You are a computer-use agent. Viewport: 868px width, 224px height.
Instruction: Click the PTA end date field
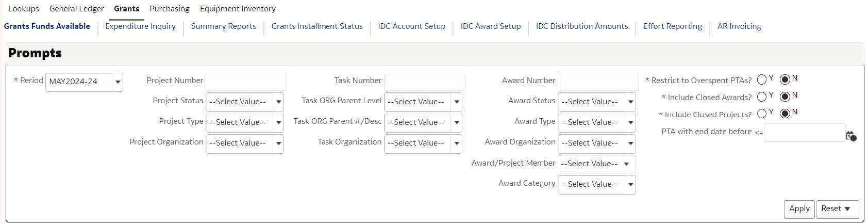(x=804, y=133)
